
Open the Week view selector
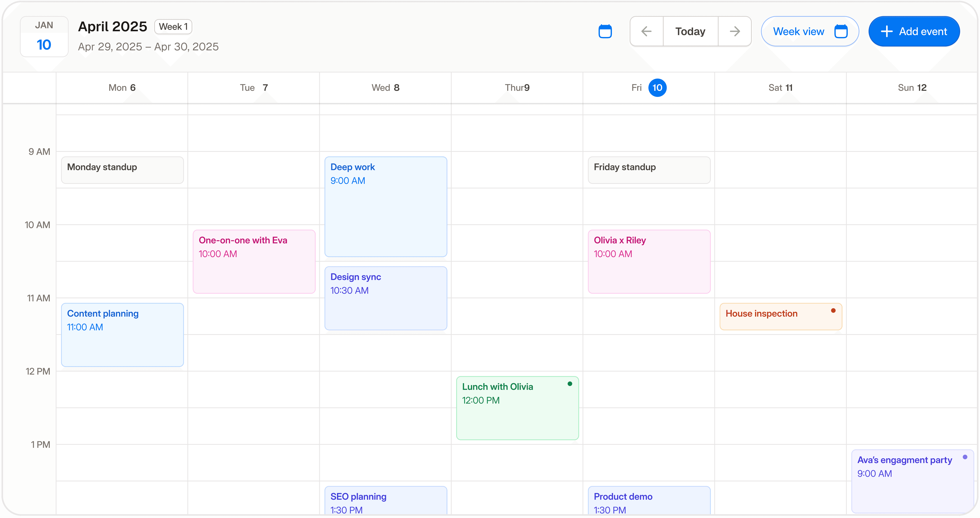810,31
